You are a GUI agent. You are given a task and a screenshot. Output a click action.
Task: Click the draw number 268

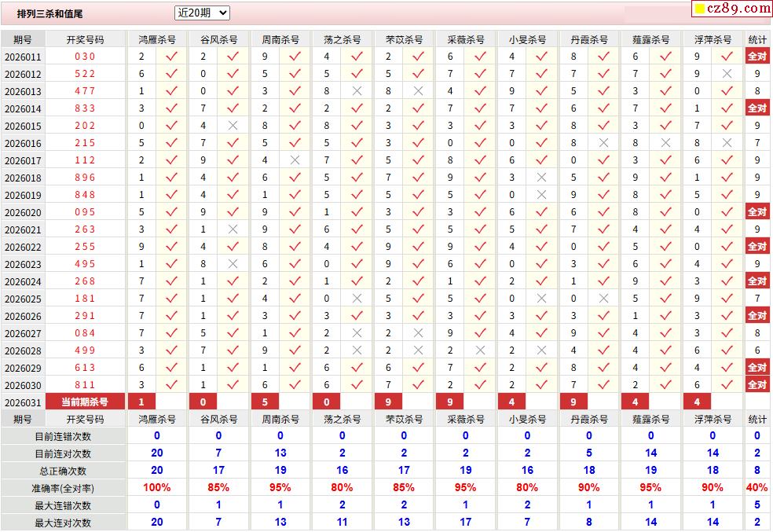[85, 281]
